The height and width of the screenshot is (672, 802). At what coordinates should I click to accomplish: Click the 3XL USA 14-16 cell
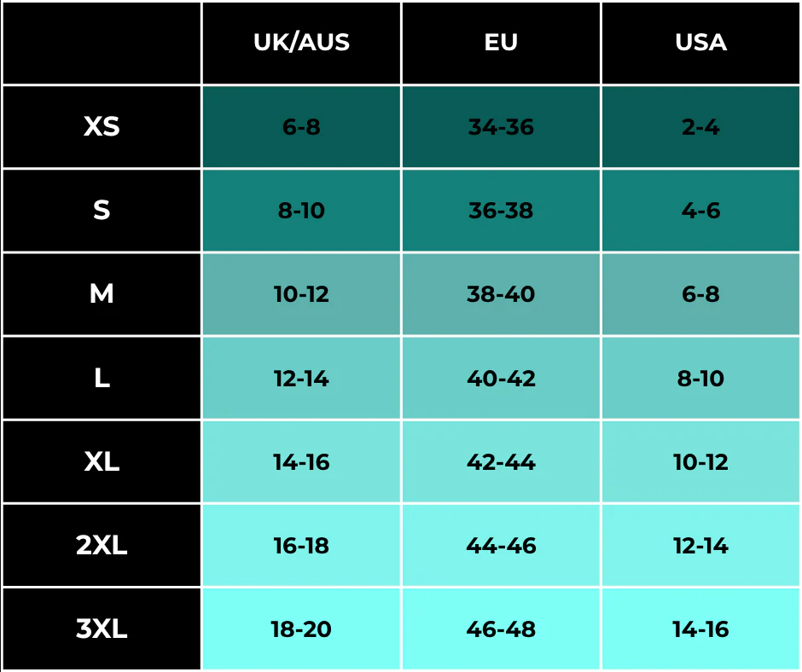tap(700, 629)
